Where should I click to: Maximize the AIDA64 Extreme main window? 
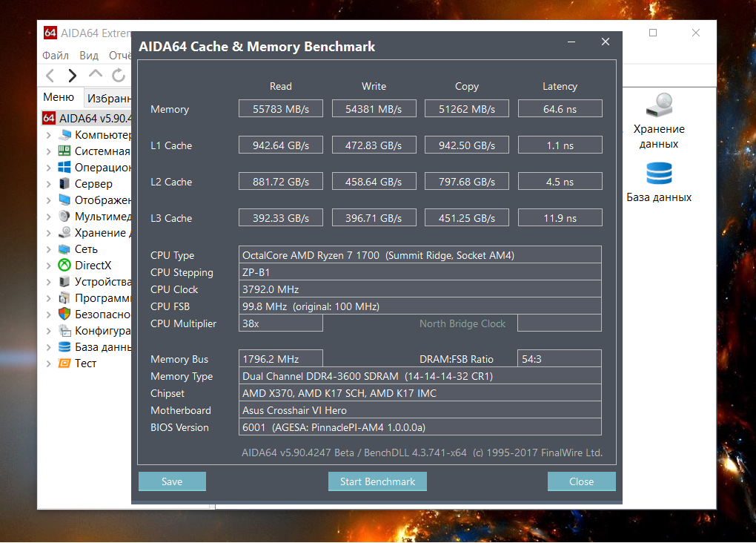[x=653, y=33]
